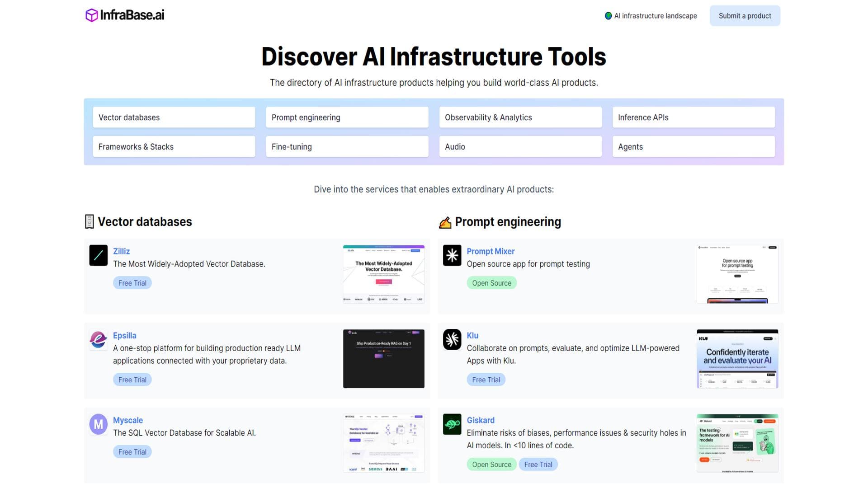
Task: Select the Inference APIs category
Action: pyautogui.click(x=693, y=117)
